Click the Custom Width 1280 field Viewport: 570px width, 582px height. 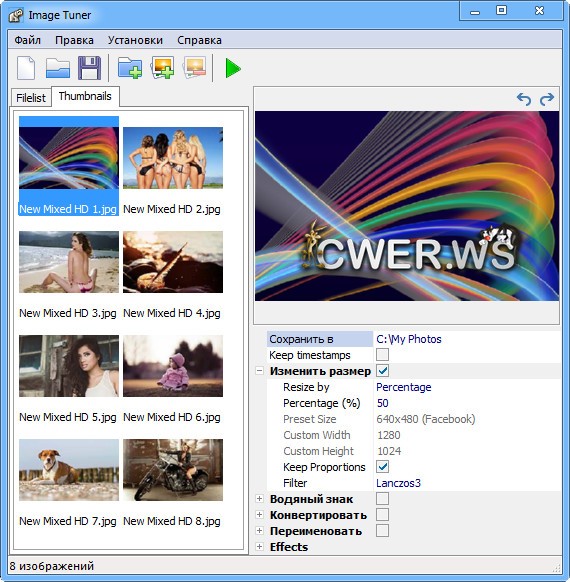pyautogui.click(x=467, y=435)
